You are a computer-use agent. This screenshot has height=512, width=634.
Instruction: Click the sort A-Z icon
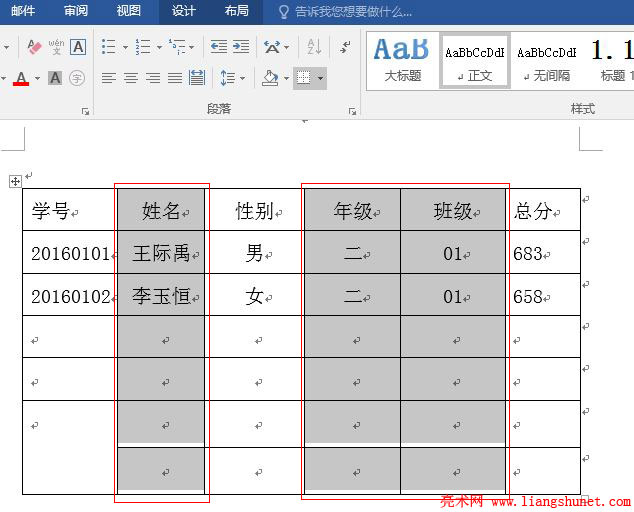pyautogui.click(x=314, y=47)
